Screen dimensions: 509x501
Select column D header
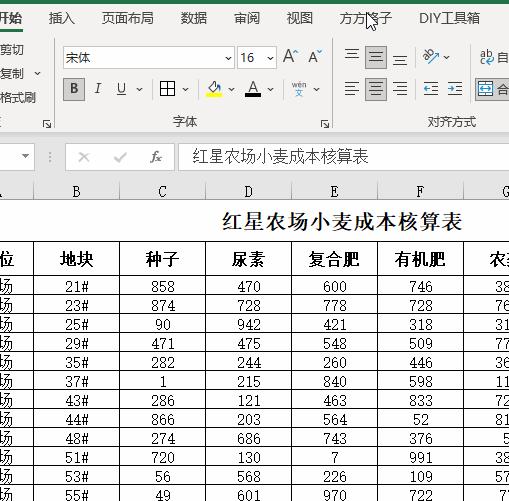248,192
